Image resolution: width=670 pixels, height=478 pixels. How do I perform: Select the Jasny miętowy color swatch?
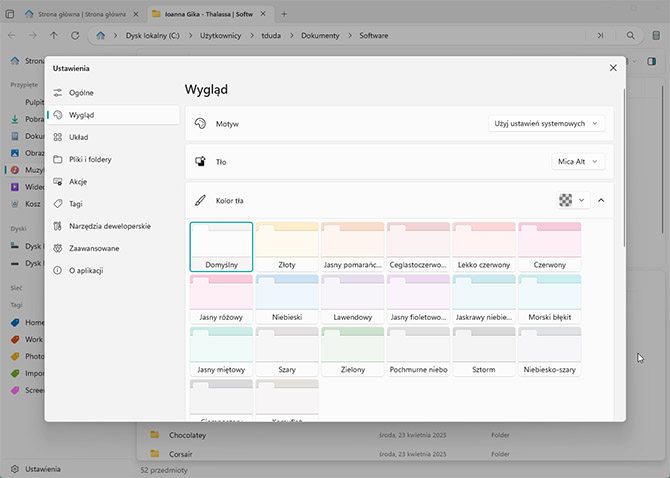221,352
